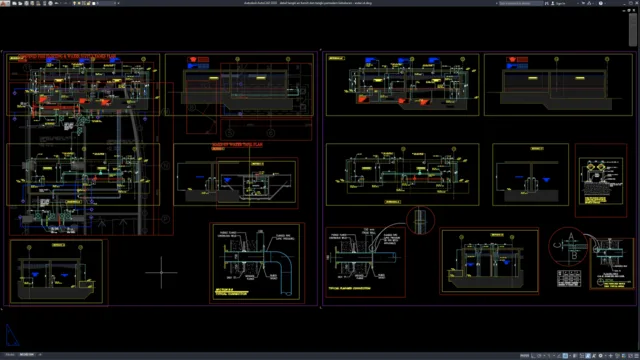Click the Save As icon
Screen dimensions: 640x360
[x=32, y=3]
